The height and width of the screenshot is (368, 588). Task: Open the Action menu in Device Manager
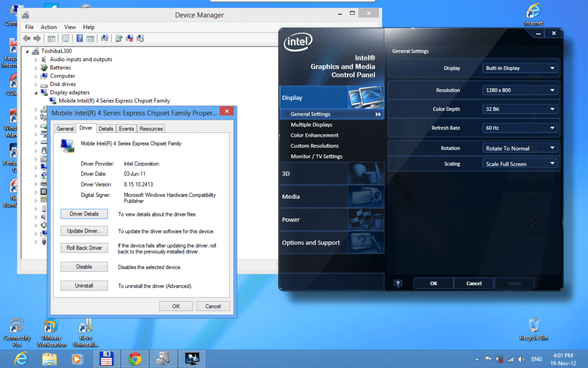(x=49, y=27)
